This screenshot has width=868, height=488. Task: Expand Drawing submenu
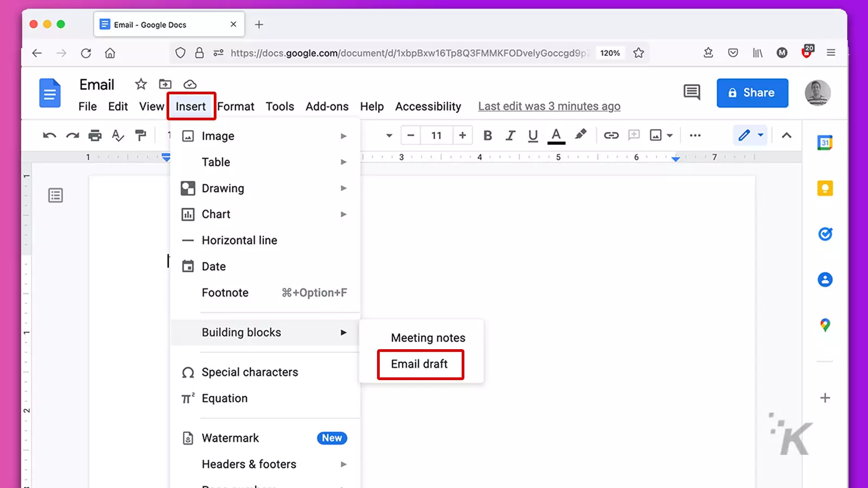[265, 188]
